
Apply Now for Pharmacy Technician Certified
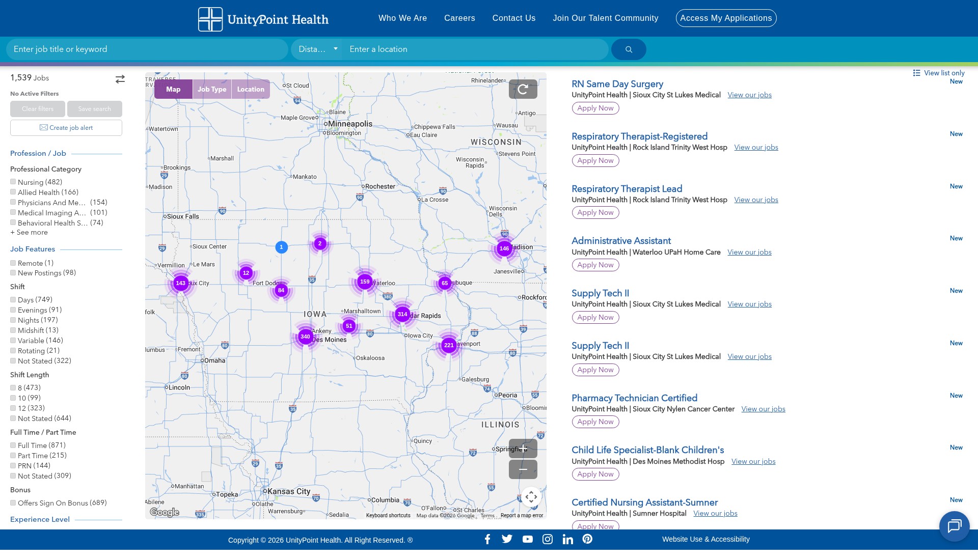point(595,422)
